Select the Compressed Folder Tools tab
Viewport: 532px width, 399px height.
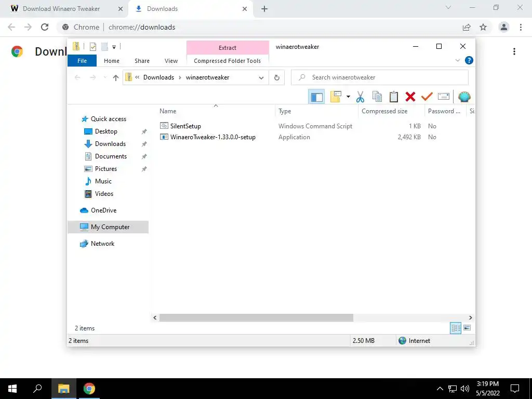click(x=228, y=61)
